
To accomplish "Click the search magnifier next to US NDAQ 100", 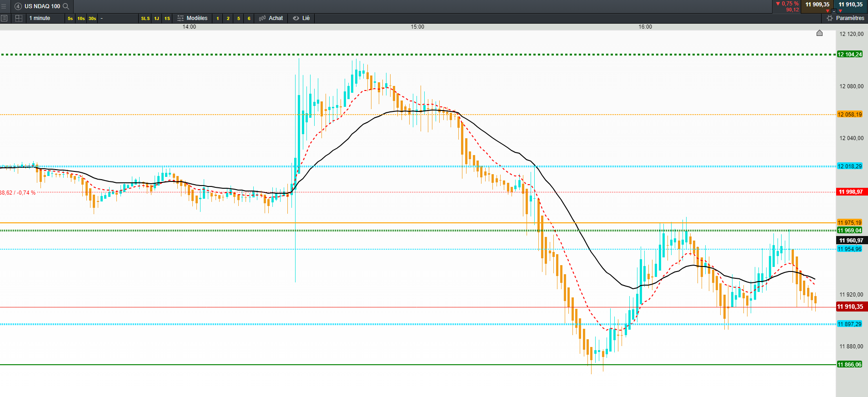I will pyautogui.click(x=66, y=6).
